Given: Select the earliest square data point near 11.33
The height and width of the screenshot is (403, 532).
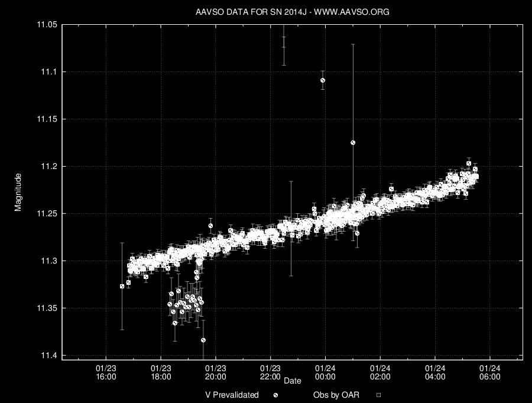Looking at the screenshot, I should point(122,287).
